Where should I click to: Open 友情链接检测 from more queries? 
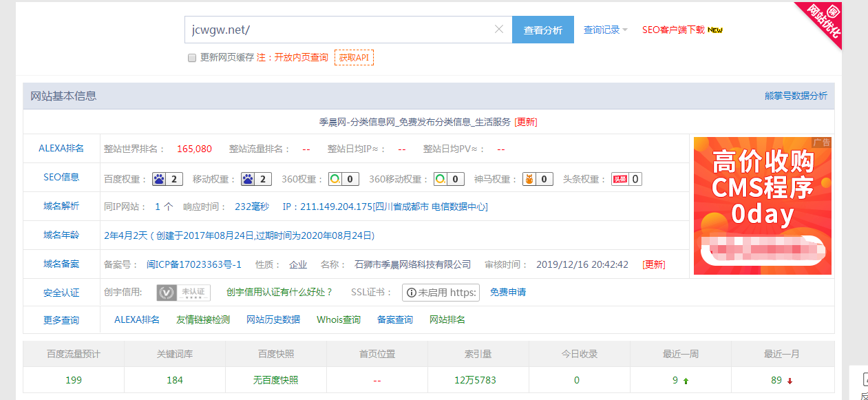203,319
